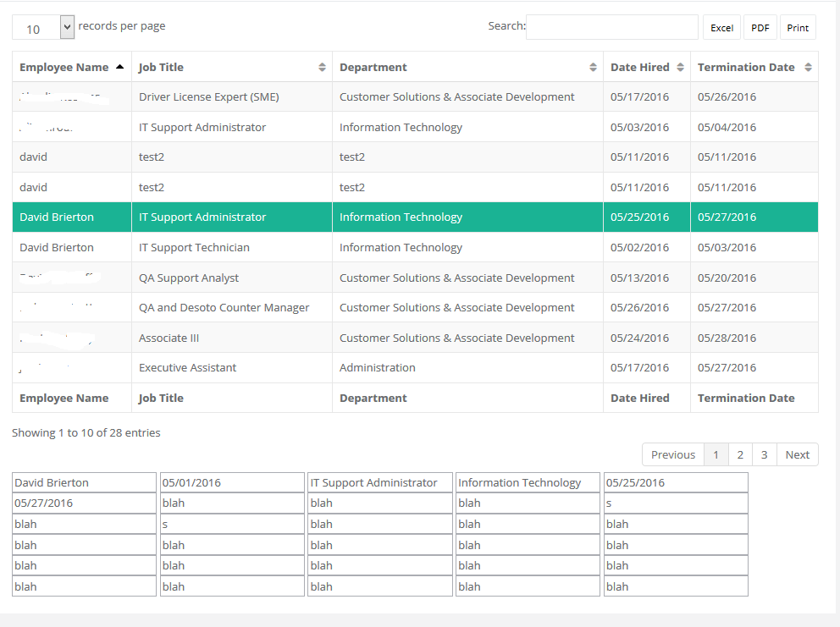This screenshot has height=627, width=840.
Task: Sort by Employee Name column header arrow
Action: point(120,67)
